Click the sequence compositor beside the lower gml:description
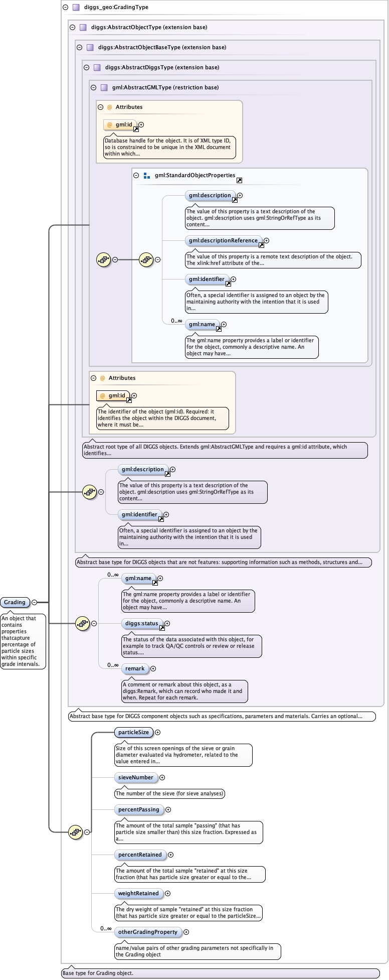 coord(89,492)
